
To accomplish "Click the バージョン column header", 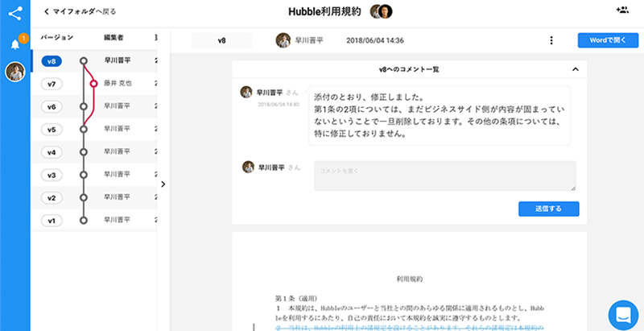I will point(56,38).
